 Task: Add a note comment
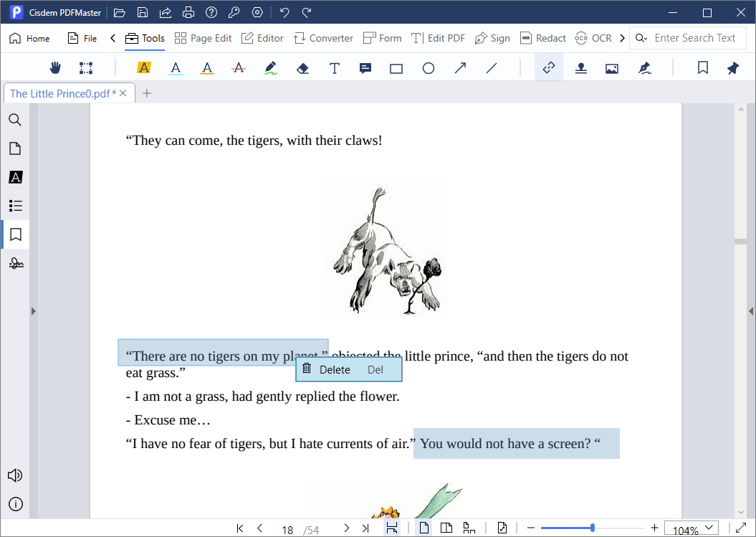coord(365,69)
